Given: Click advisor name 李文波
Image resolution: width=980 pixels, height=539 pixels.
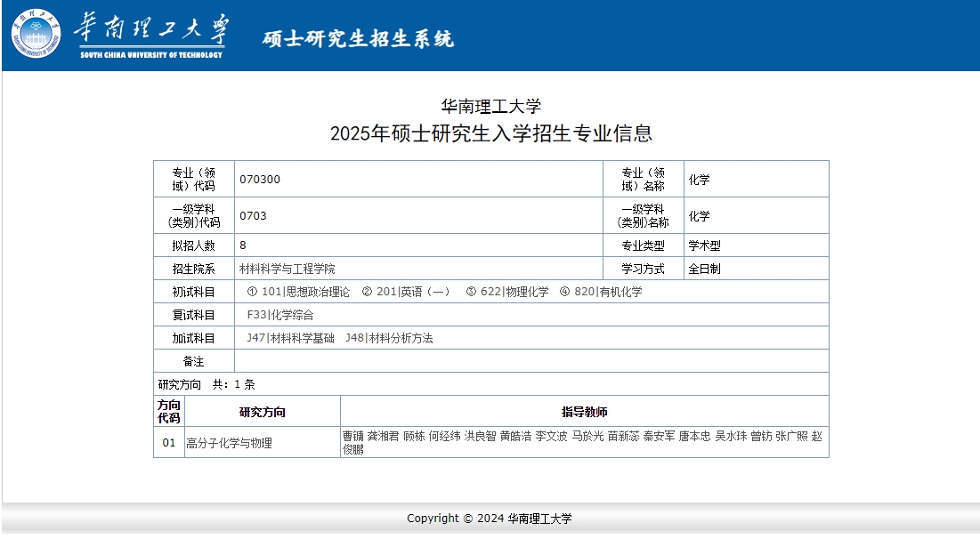Looking at the screenshot, I should [551, 436].
